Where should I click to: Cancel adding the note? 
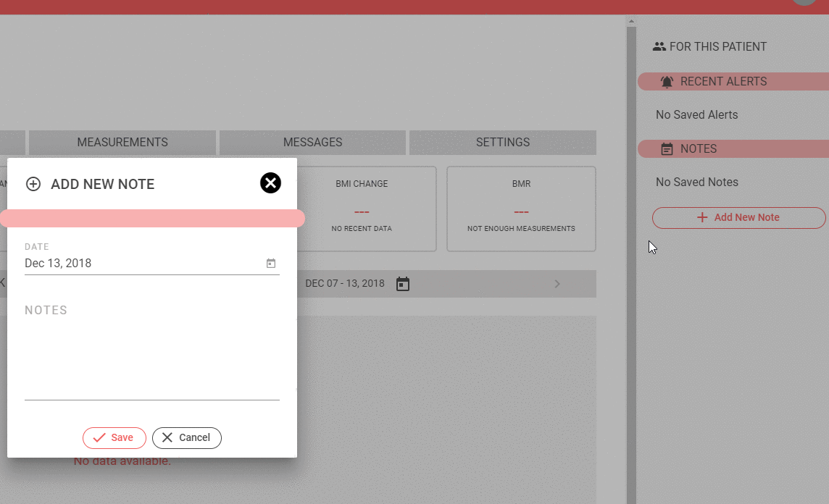(x=187, y=438)
